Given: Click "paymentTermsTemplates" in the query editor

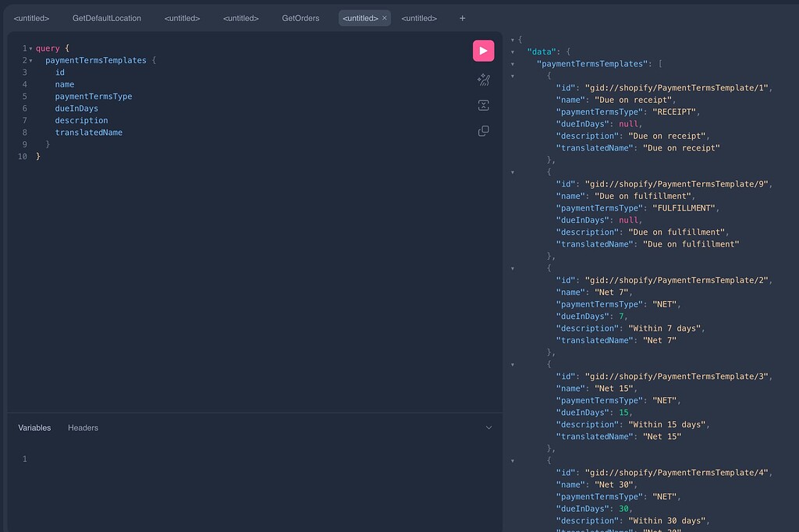Looking at the screenshot, I should [96, 60].
